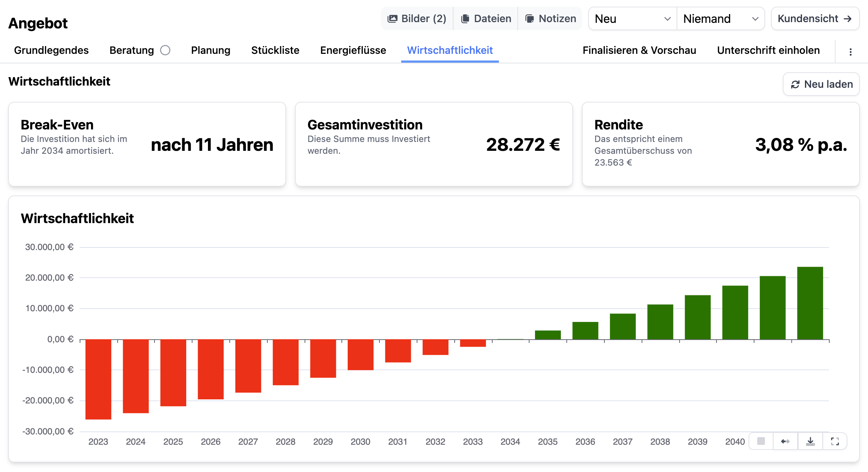Open the Stückliste tab

(275, 50)
